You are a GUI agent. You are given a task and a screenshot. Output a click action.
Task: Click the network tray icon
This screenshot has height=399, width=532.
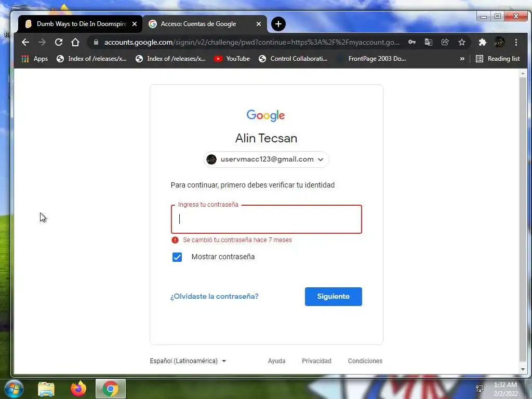480,389
